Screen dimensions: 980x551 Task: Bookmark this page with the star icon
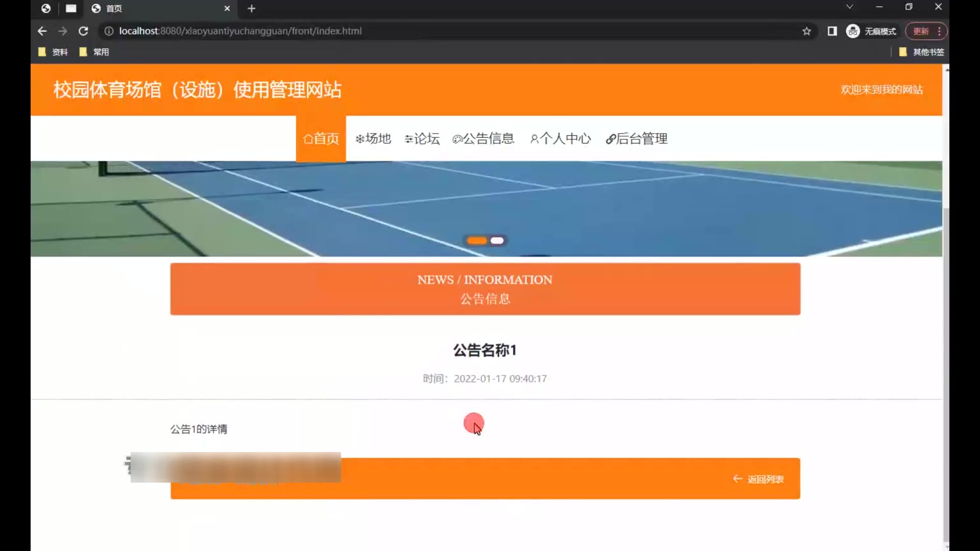[x=806, y=31]
